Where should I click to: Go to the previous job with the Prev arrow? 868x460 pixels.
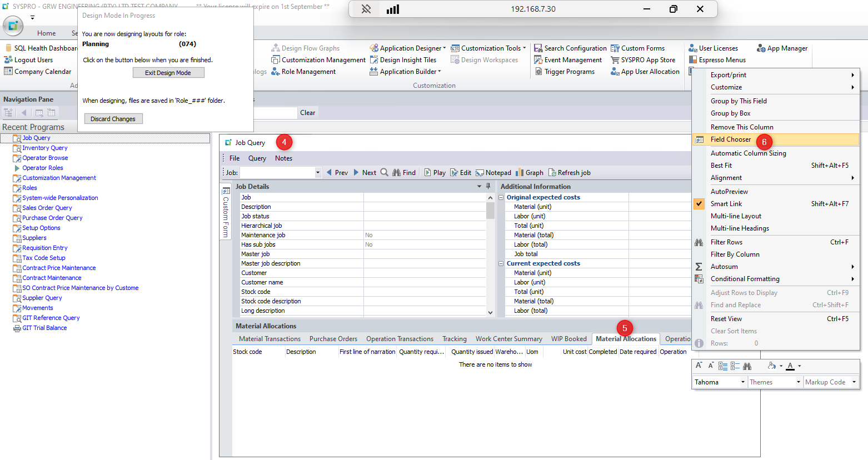(329, 173)
